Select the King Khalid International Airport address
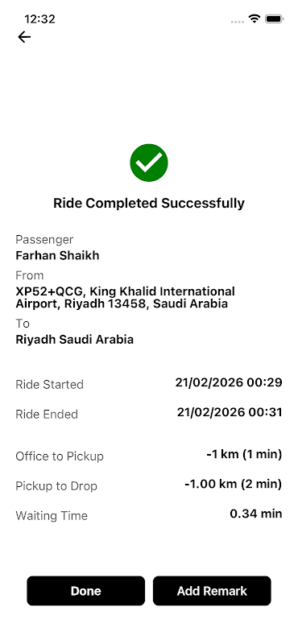The height and width of the screenshot is (644, 298). click(x=126, y=298)
